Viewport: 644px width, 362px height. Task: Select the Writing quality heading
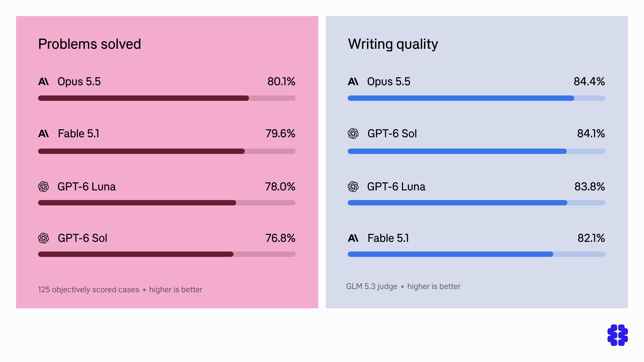point(393,44)
